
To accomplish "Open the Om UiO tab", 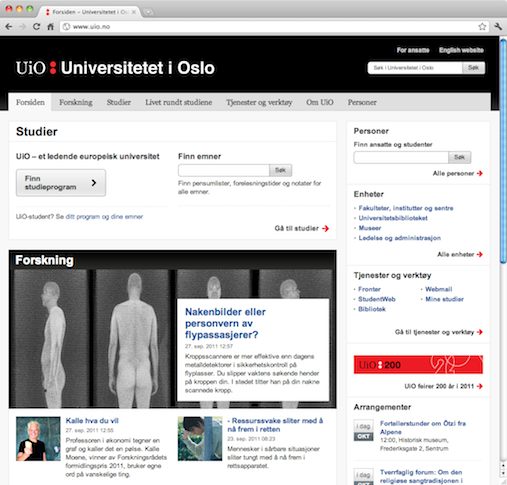I will [x=320, y=102].
